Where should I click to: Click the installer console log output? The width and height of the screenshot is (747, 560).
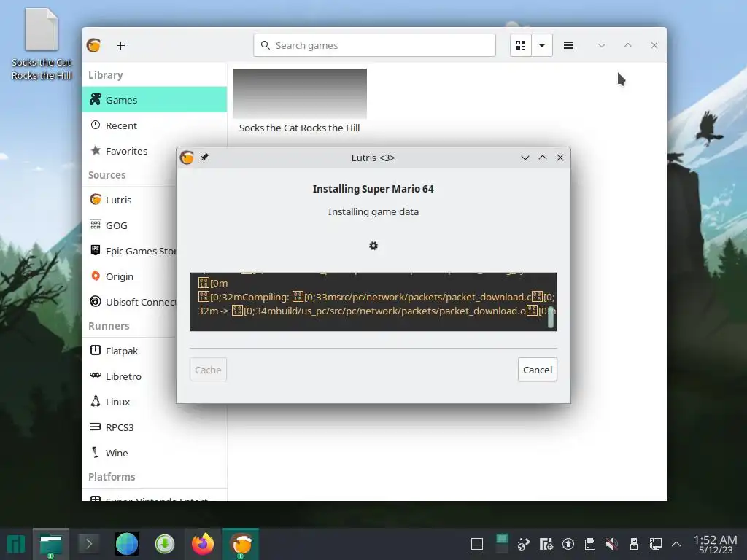tap(373, 302)
